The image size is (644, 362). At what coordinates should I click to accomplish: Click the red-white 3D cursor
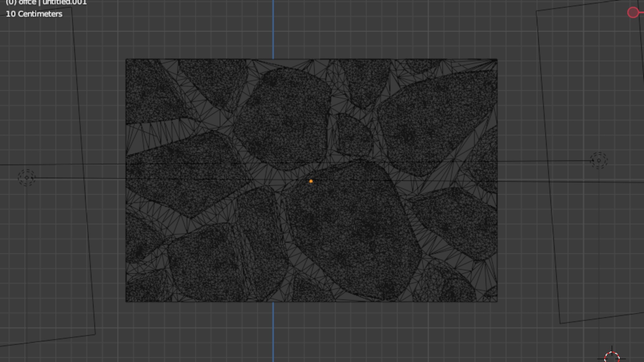pos(612,357)
